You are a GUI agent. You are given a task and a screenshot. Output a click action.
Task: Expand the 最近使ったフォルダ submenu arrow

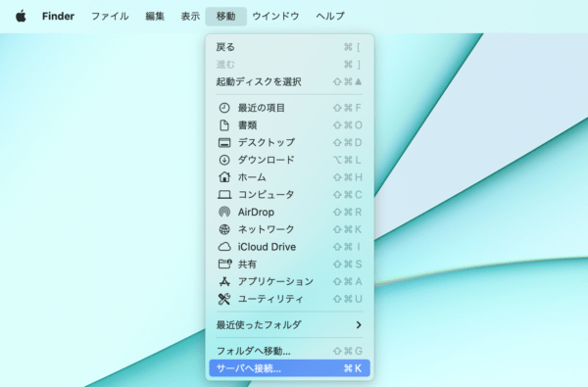(359, 324)
